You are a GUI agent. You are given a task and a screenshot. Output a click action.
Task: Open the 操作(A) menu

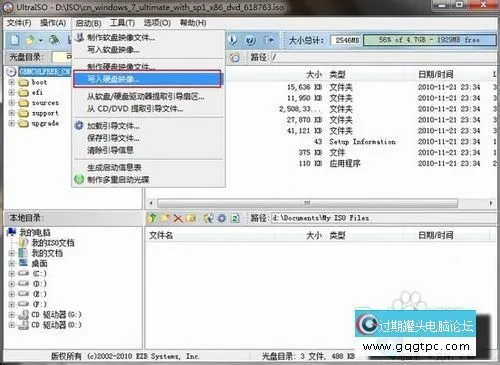click(53, 23)
